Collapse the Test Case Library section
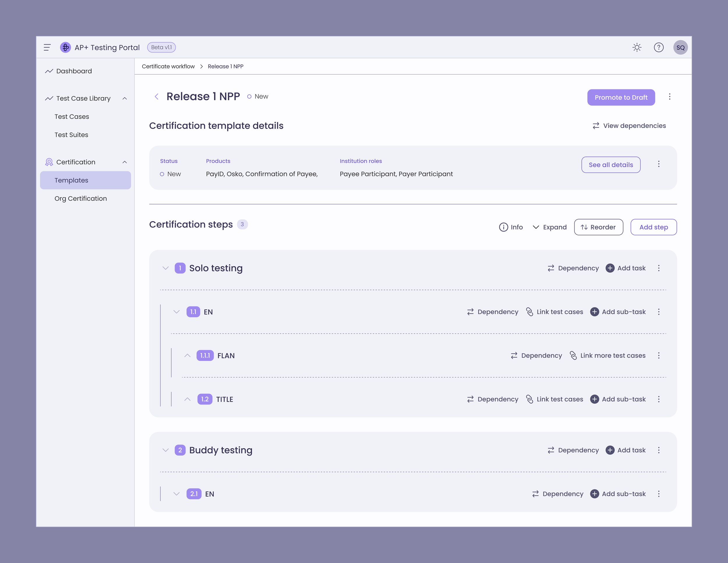Image resolution: width=728 pixels, height=563 pixels. 125,98
